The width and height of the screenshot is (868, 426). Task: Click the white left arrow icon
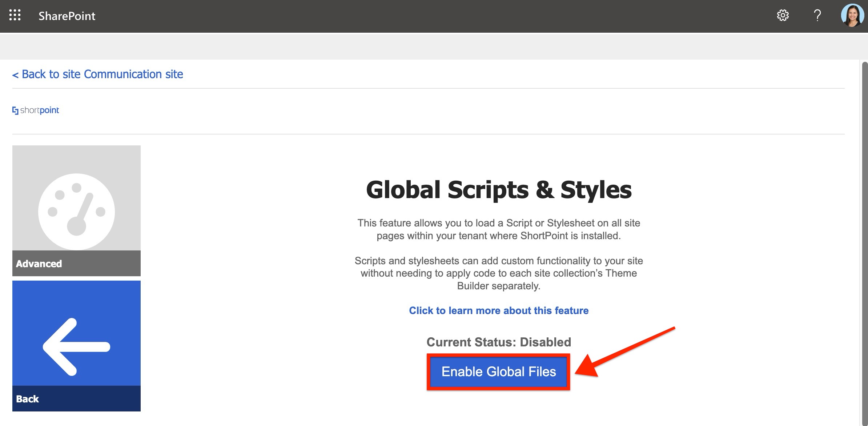click(x=76, y=346)
